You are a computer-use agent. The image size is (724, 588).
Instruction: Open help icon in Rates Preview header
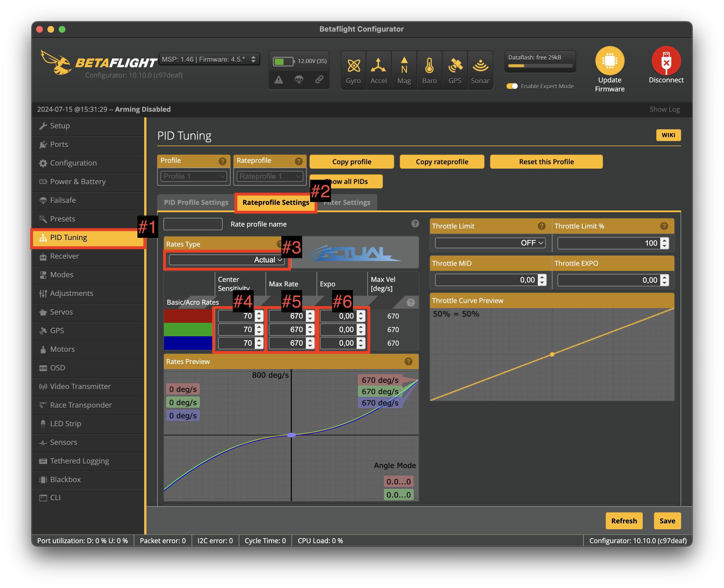coord(408,361)
